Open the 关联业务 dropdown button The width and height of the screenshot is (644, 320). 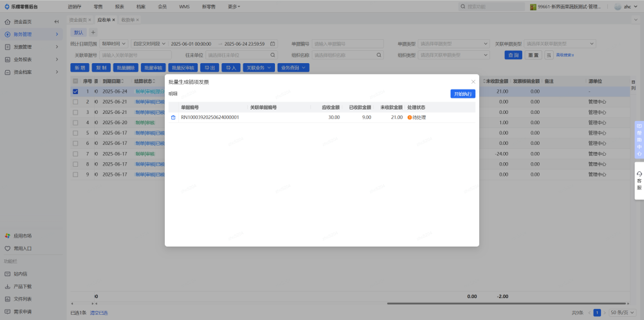259,68
